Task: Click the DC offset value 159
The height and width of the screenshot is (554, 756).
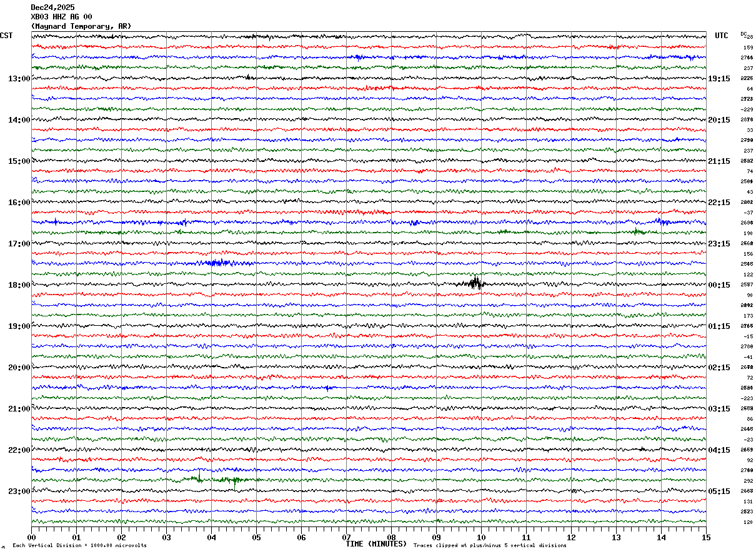Action: coord(748,48)
